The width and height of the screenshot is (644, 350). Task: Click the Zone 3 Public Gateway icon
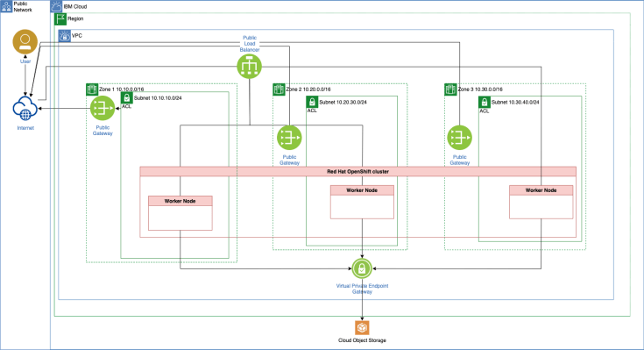click(x=460, y=138)
